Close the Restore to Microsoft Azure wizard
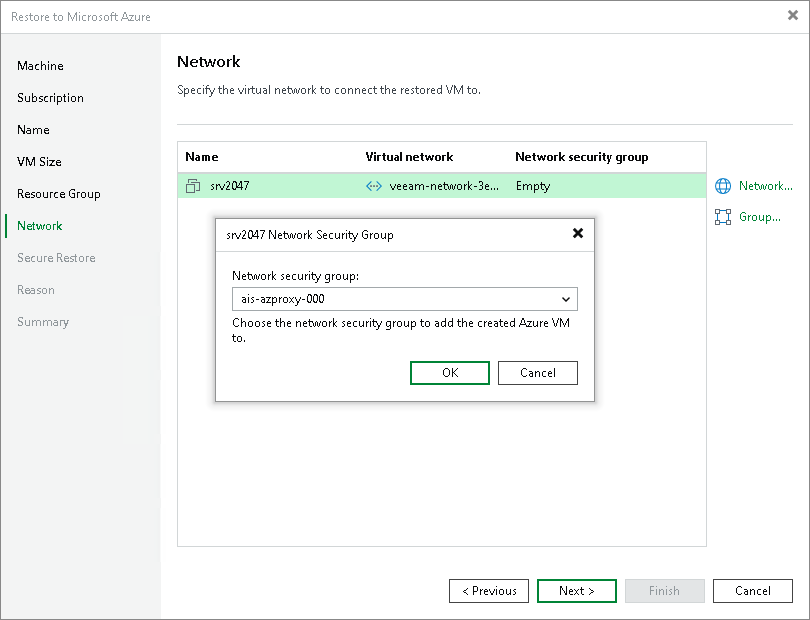 (x=793, y=16)
